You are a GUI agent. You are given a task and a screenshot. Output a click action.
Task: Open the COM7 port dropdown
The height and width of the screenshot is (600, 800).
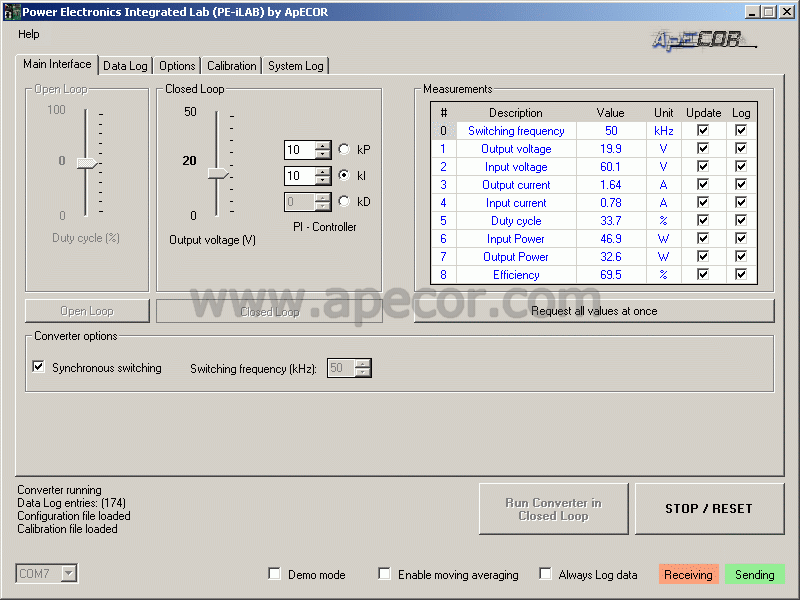tap(69, 573)
